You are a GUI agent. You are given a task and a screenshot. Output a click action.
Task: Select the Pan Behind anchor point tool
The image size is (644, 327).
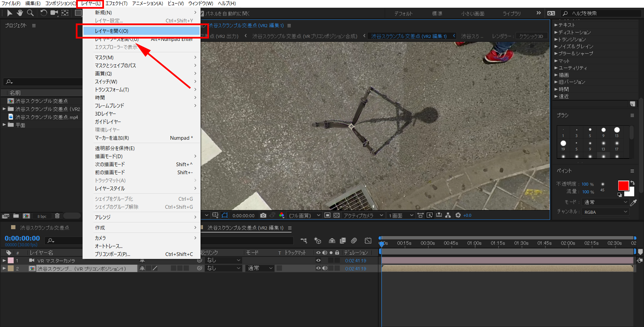click(x=65, y=13)
